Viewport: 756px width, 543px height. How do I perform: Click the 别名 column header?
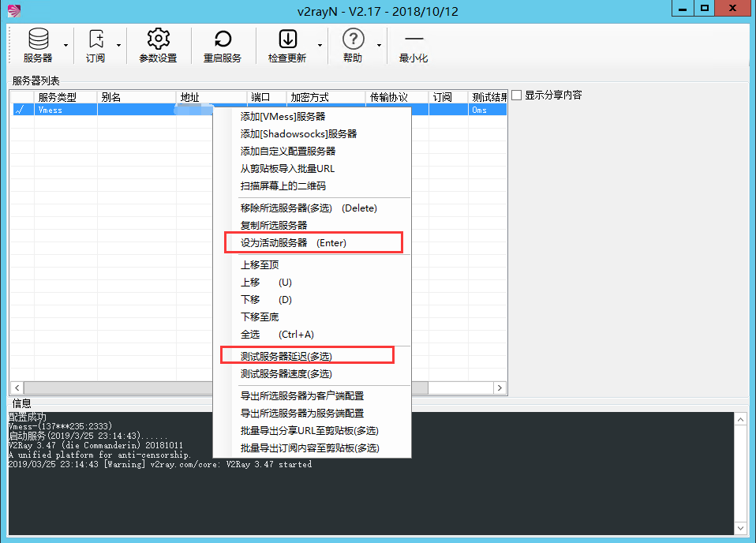[110, 97]
